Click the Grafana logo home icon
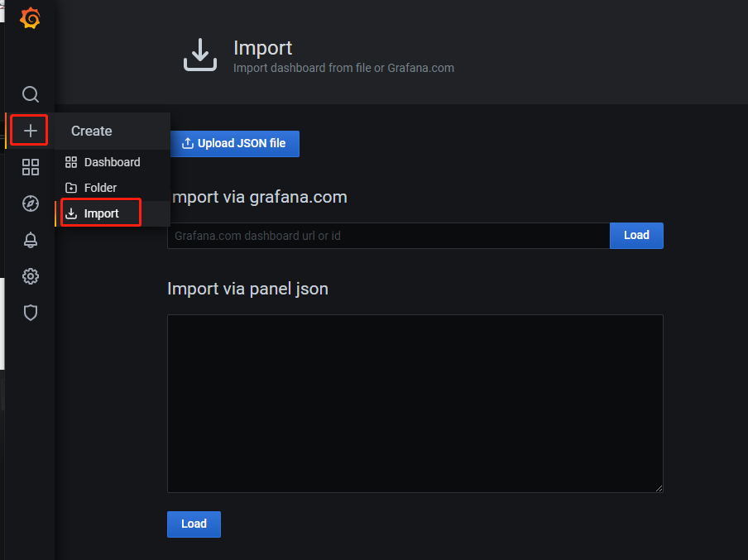 coord(30,18)
